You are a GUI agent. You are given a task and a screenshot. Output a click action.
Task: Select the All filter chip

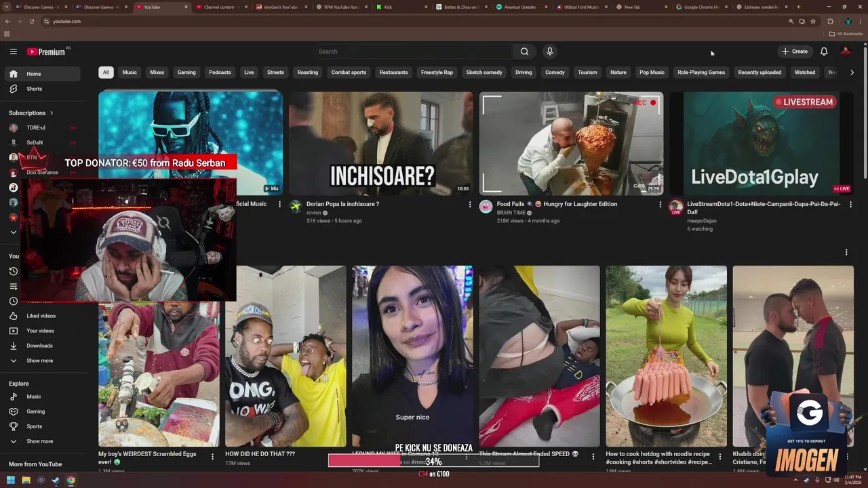click(106, 73)
